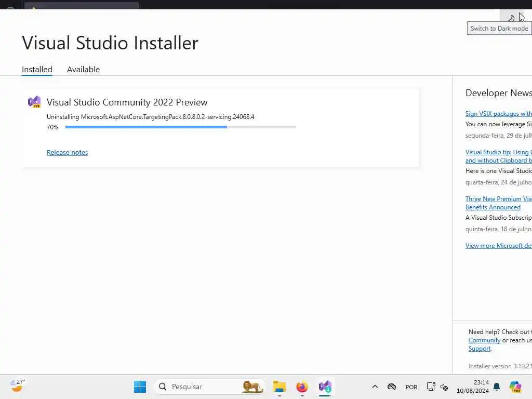Open Firefox from the taskbar
The image size is (532, 399).
tap(302, 387)
